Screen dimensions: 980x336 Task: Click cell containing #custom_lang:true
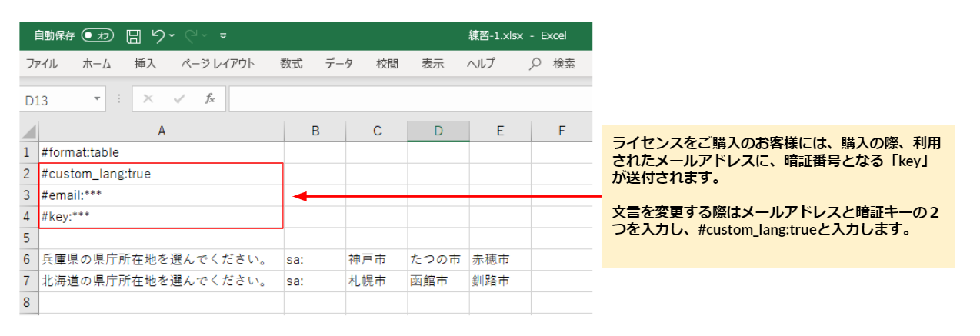162,174
